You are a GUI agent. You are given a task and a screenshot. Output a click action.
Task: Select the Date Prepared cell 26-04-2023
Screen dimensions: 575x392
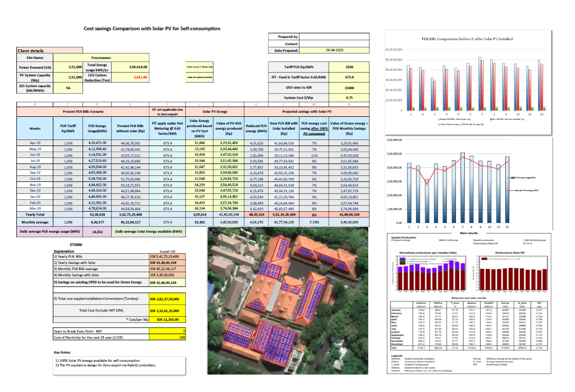click(x=334, y=51)
